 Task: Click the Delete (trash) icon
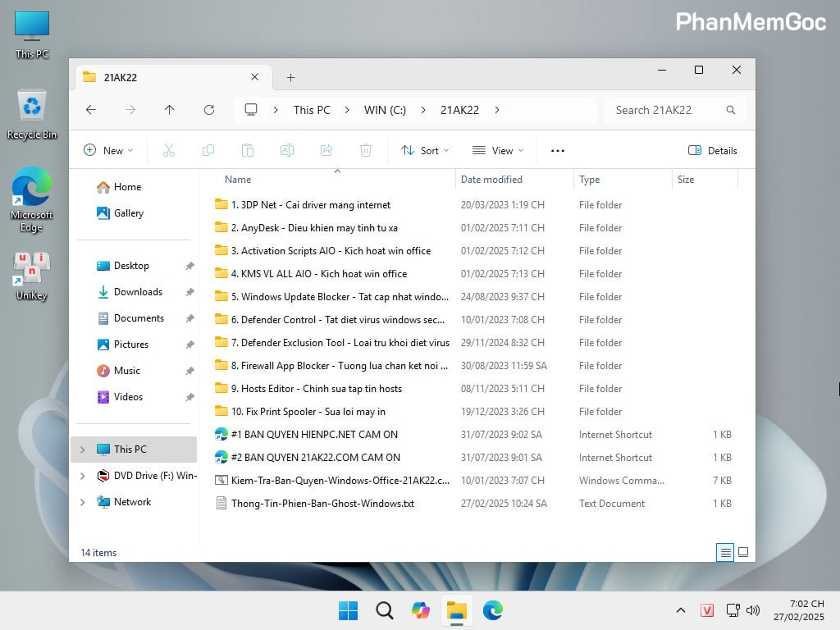click(x=366, y=150)
